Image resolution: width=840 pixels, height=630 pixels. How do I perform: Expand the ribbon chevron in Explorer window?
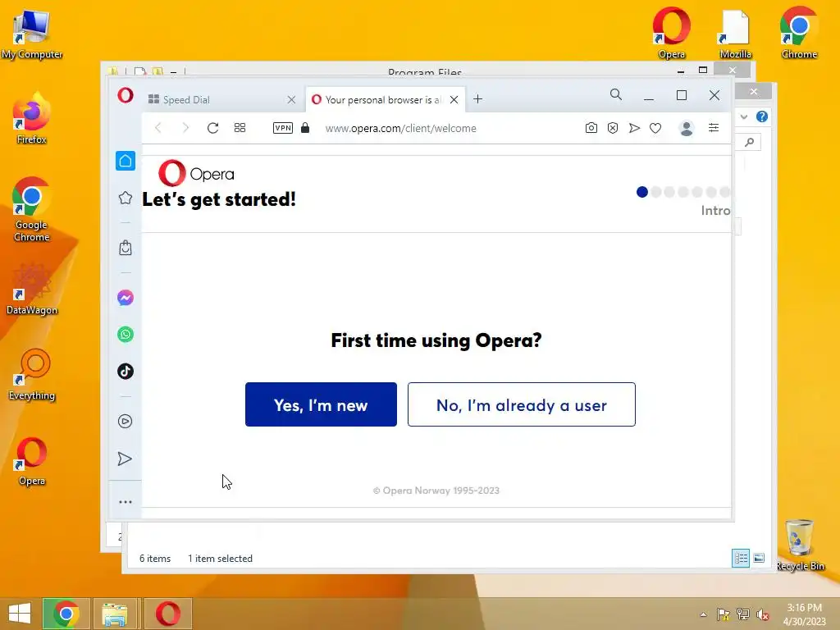coord(743,116)
